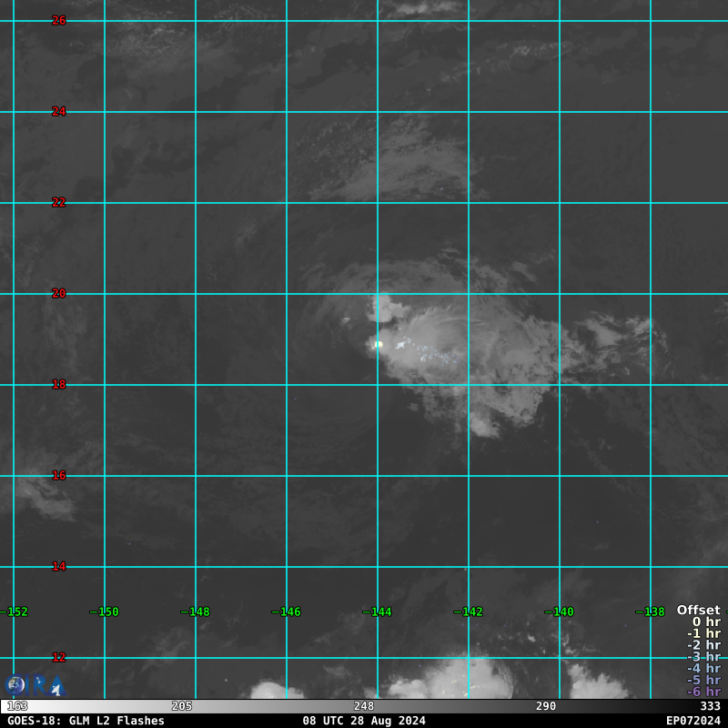The image size is (728, 728).
Task: Click the 16 latitude label
Action: click(x=59, y=476)
